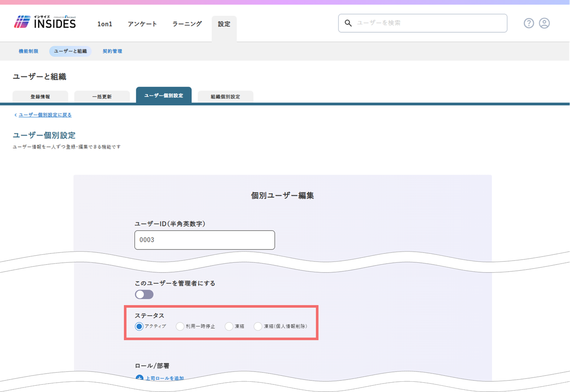The width and height of the screenshot is (570, 392).
Task: Click ユーザー情報を一人ずつ登録・編集できる機能です description
Action: (67, 147)
